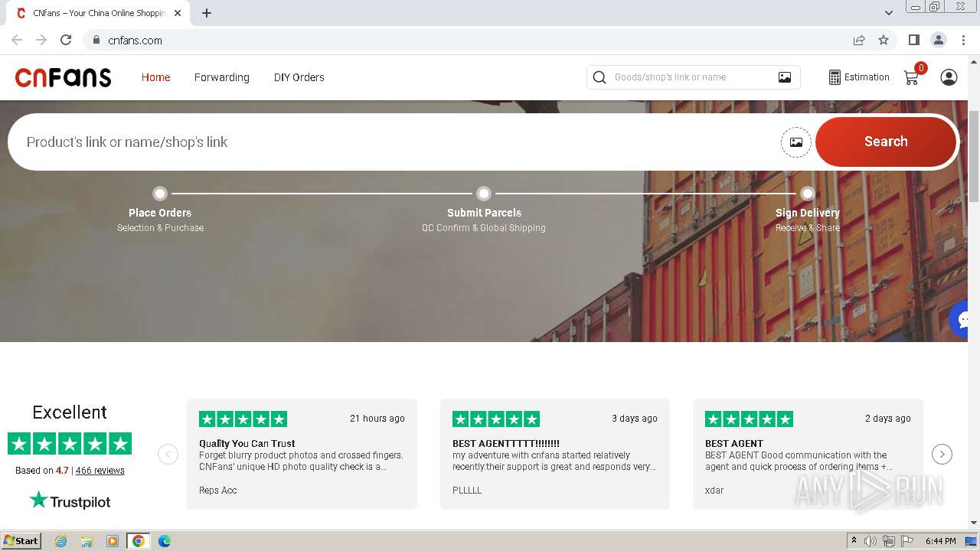Show previous reviews with left arrow

pyautogui.click(x=168, y=455)
